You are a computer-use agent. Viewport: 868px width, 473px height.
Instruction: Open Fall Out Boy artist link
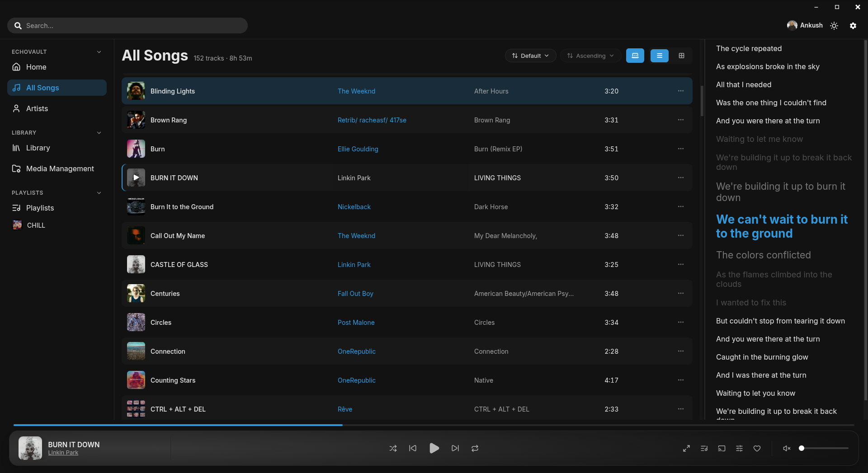[355, 294]
